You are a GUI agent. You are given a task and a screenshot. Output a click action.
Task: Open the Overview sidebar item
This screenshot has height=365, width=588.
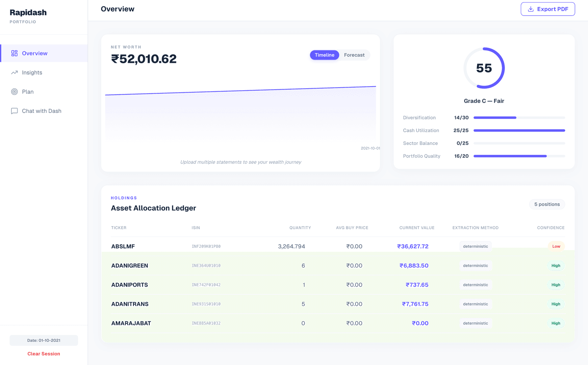pos(44,53)
